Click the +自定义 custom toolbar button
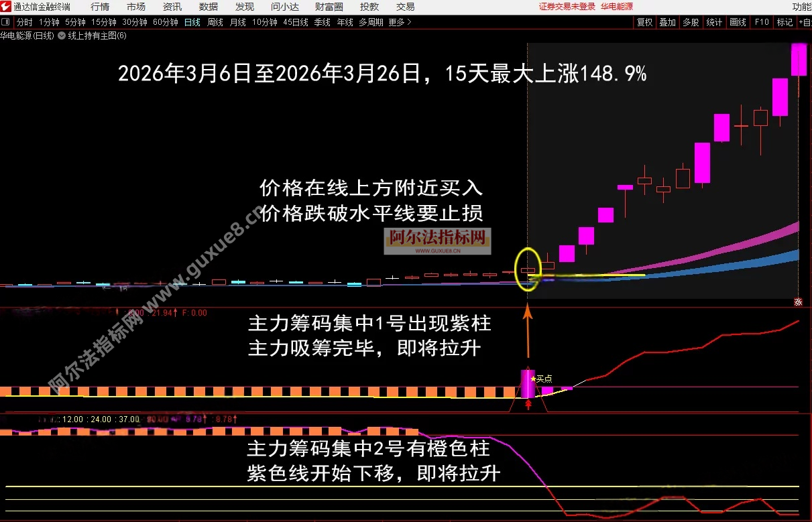 coord(806,21)
